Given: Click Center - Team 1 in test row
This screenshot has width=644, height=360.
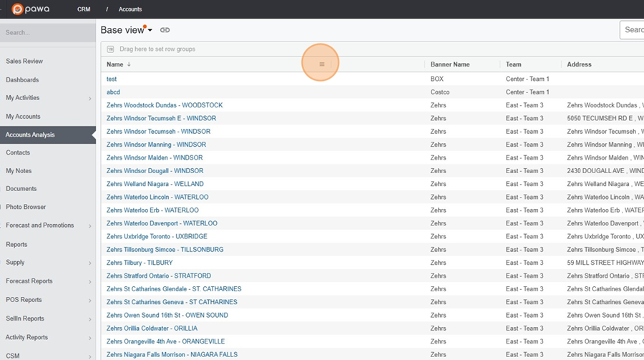Looking at the screenshot, I should click(527, 79).
